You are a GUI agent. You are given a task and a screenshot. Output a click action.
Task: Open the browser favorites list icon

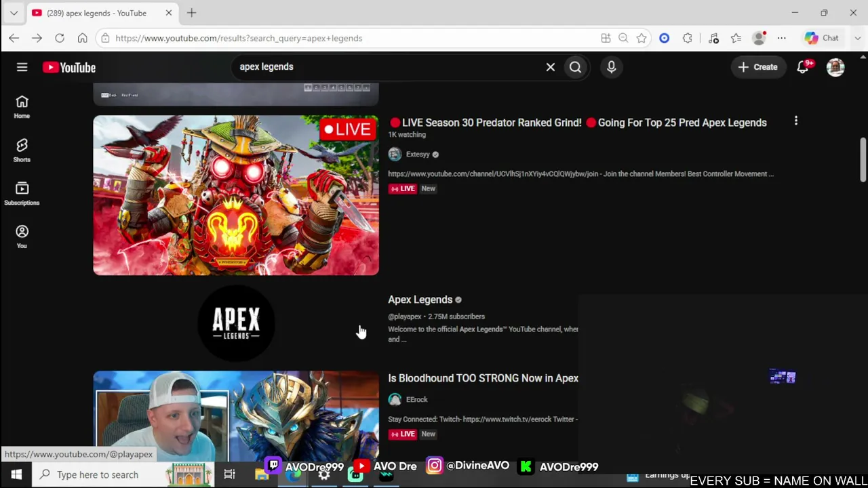click(736, 39)
